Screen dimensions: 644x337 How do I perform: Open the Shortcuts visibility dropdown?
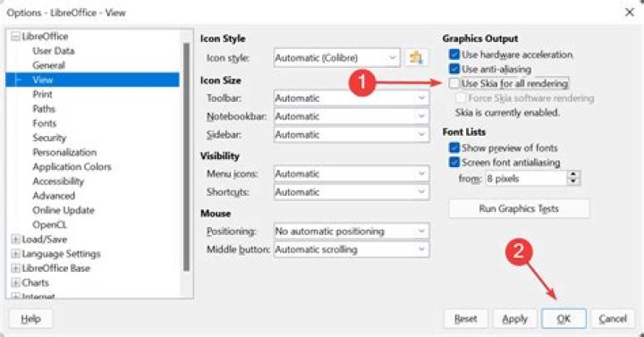point(352,191)
